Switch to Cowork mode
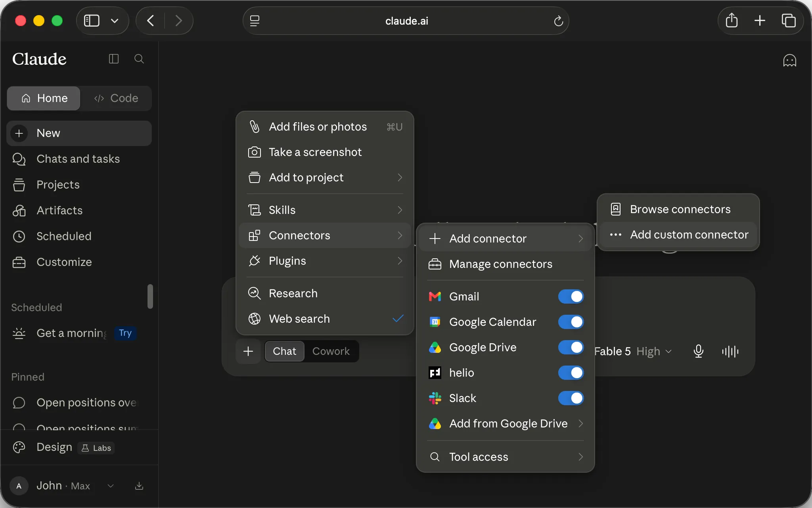Image resolution: width=812 pixels, height=508 pixels. pos(331,351)
